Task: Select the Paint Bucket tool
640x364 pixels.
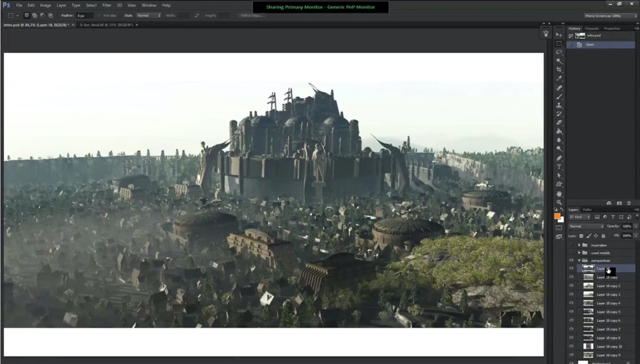Action: [x=559, y=131]
